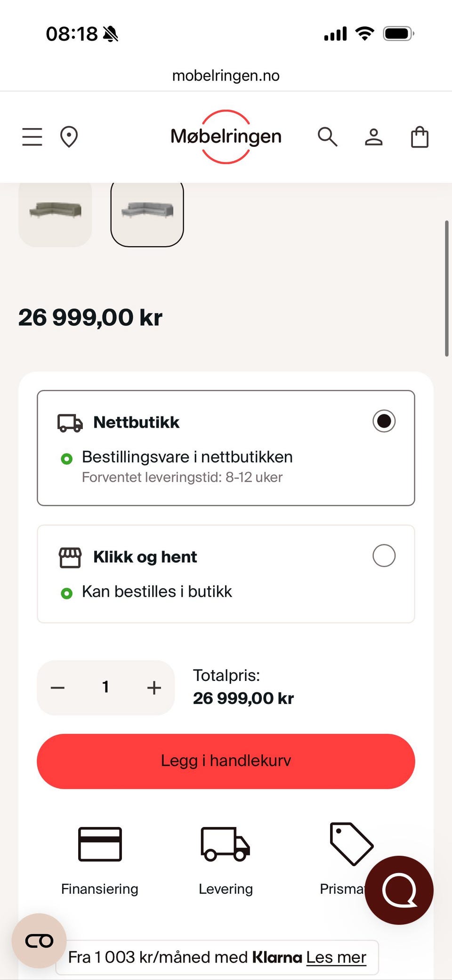Screen dimensions: 452x980
Task: Open the chat support bubble
Action: coord(399,890)
